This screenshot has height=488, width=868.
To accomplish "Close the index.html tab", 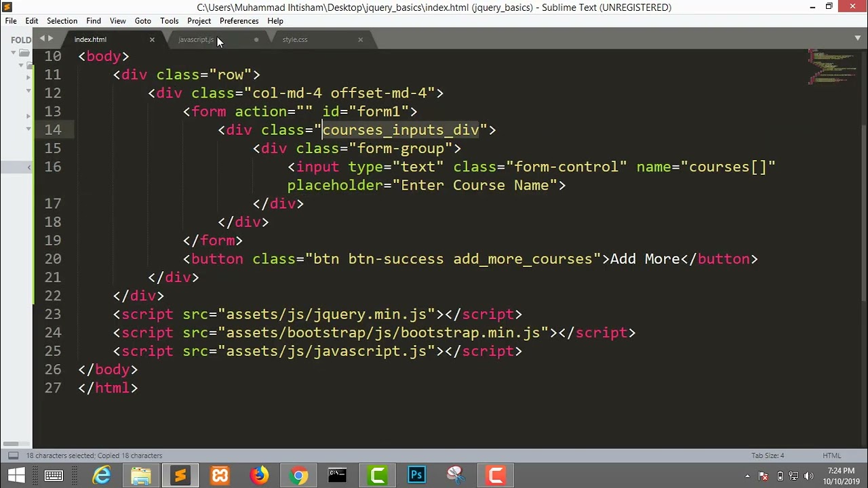I will [x=152, y=39].
